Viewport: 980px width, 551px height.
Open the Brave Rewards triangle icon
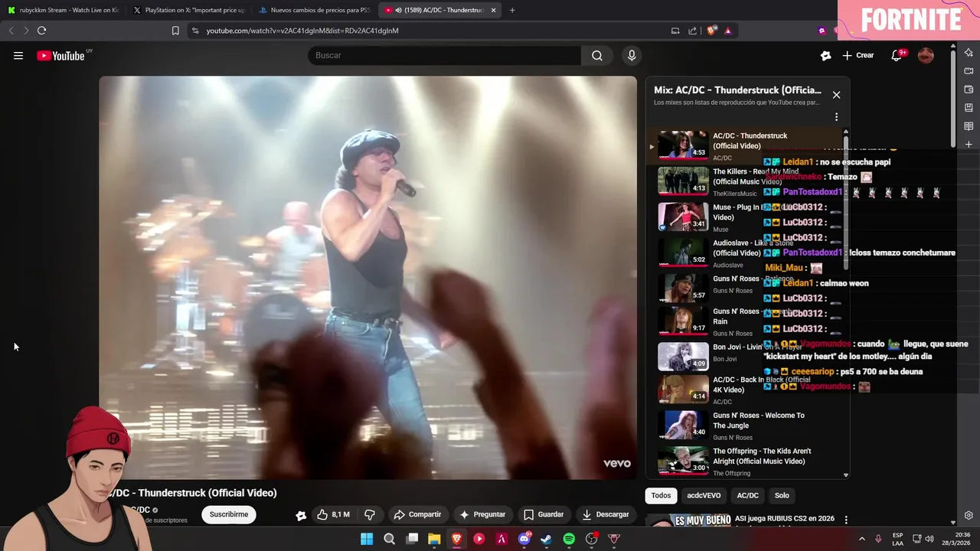727,31
